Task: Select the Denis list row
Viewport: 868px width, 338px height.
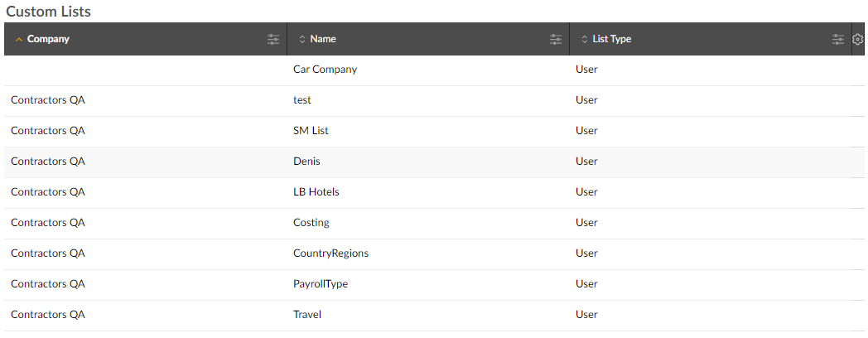Action: tap(434, 162)
